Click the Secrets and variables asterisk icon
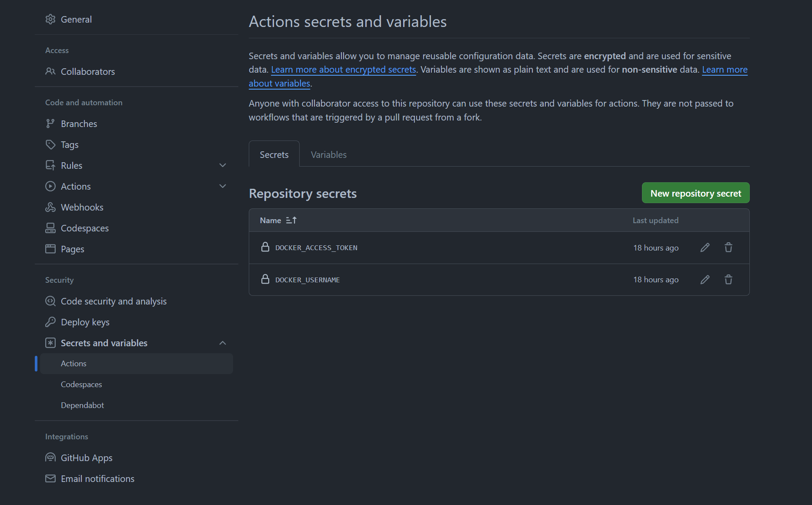Image resolution: width=812 pixels, height=505 pixels. point(50,343)
